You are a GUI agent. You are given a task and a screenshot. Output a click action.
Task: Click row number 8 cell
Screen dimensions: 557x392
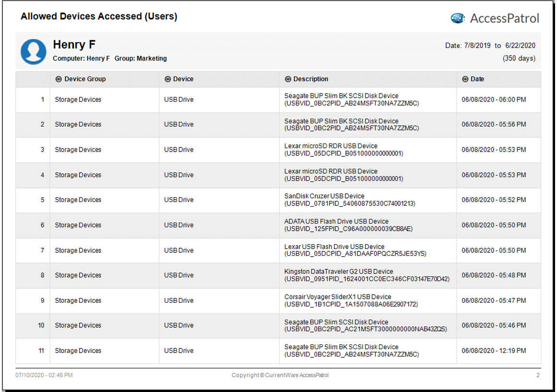point(33,275)
